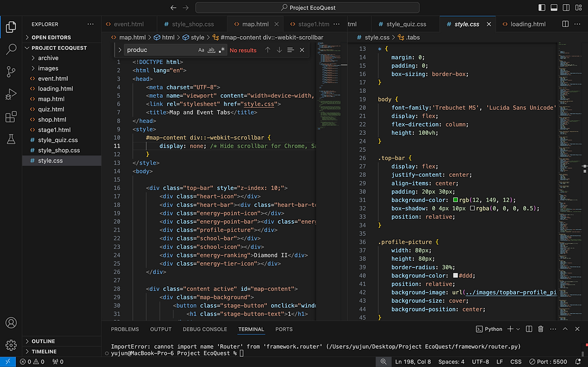Screen dimensions: 588x367
Task: Click the #ddd color swatch
Action: 455,275
